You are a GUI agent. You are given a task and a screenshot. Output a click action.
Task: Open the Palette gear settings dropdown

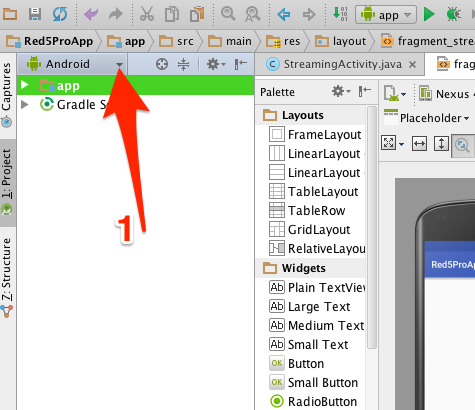pyautogui.click(x=341, y=91)
